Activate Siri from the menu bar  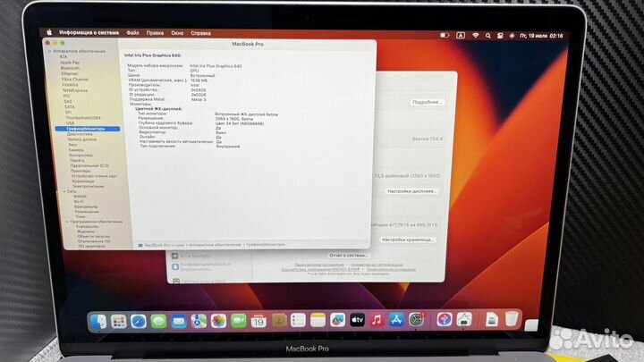pyautogui.click(x=512, y=36)
